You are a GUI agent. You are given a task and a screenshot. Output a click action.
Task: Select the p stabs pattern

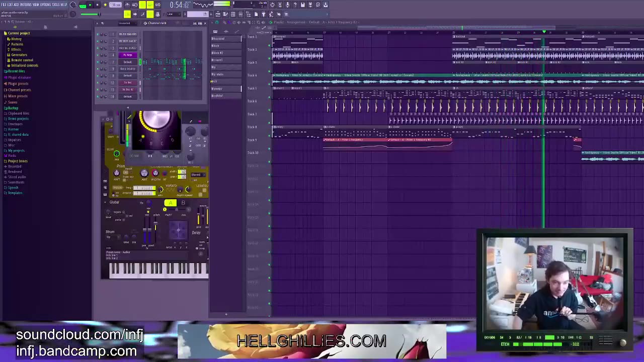(x=226, y=74)
